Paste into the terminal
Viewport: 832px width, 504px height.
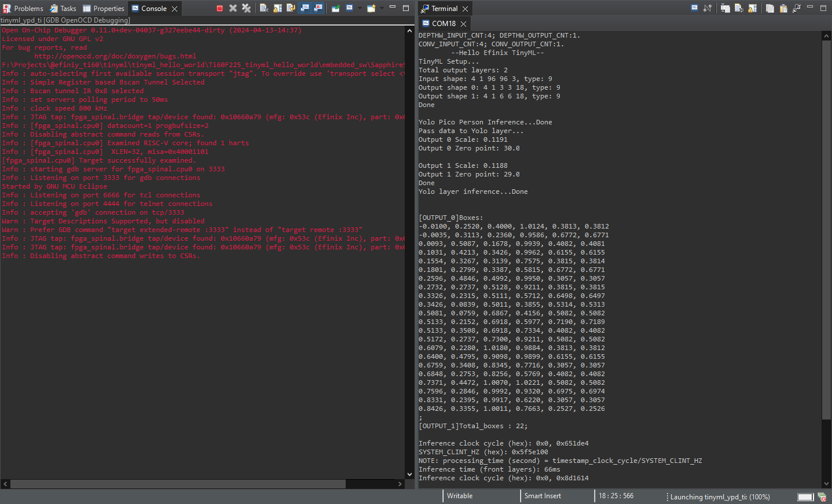[783, 8]
